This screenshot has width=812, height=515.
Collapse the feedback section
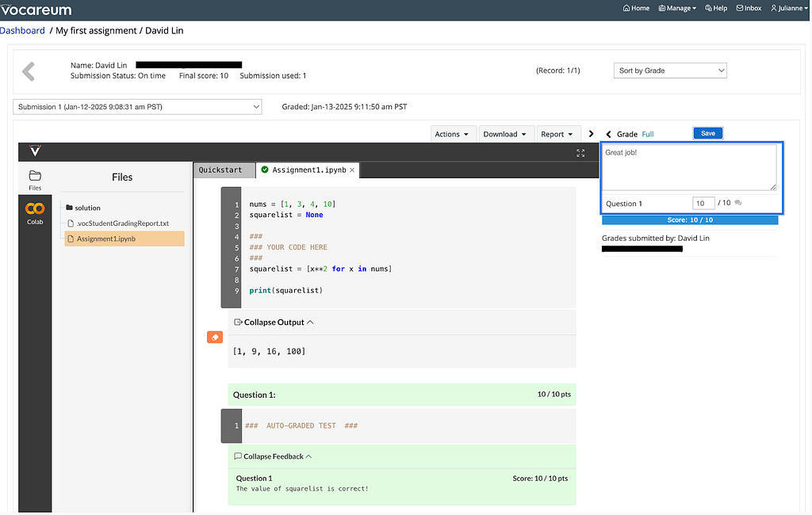(273, 456)
